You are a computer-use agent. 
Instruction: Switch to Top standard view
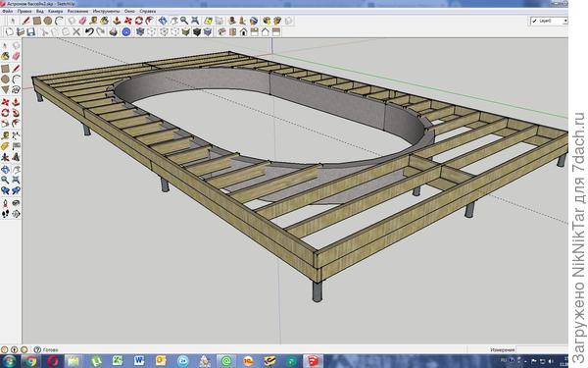233,32
